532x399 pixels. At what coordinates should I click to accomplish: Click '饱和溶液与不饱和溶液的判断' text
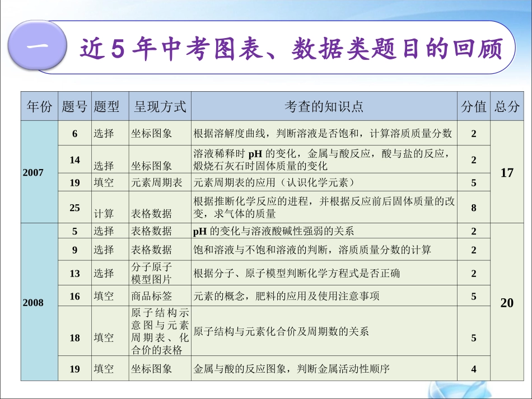pos(260,250)
